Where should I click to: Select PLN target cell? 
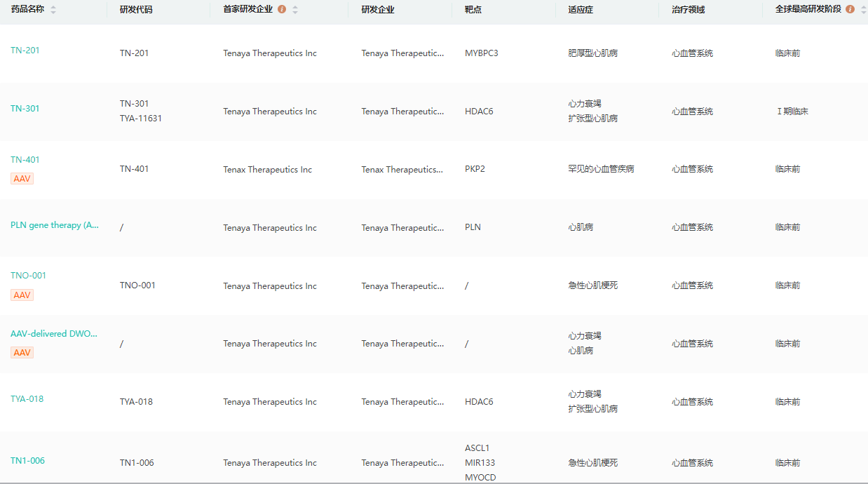click(473, 227)
